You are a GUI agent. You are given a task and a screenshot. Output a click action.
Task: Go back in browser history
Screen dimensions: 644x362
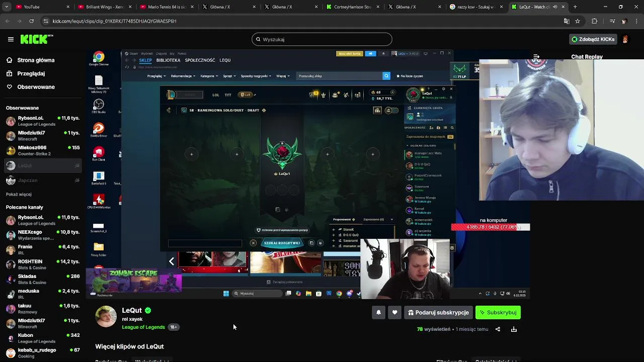pos(7,21)
